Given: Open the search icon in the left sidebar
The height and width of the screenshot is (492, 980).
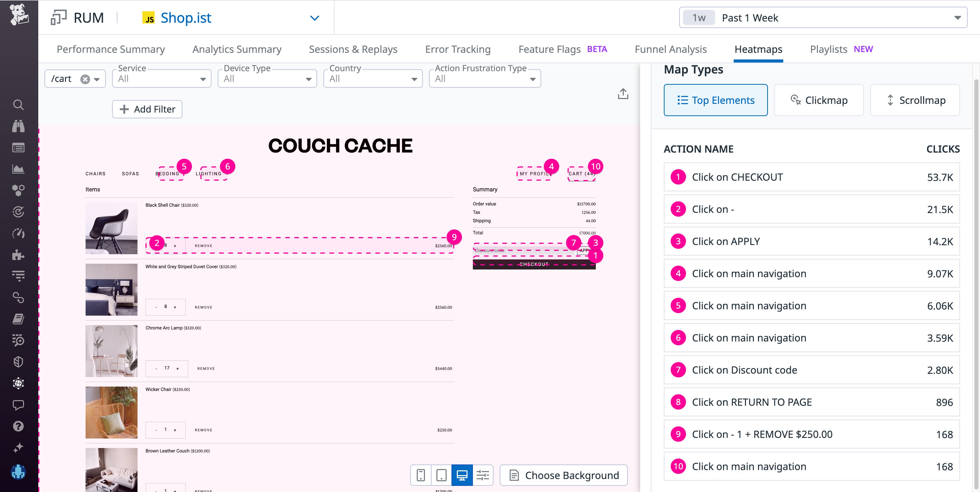Looking at the screenshot, I should (x=18, y=105).
